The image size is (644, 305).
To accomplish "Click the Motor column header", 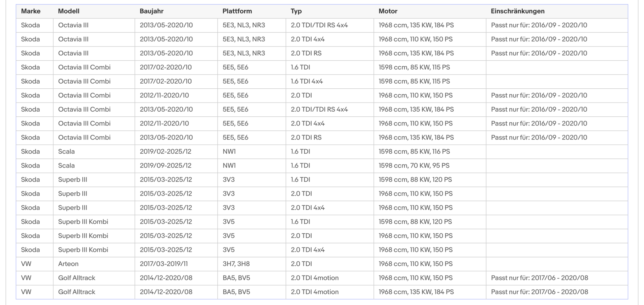I will click(388, 11).
